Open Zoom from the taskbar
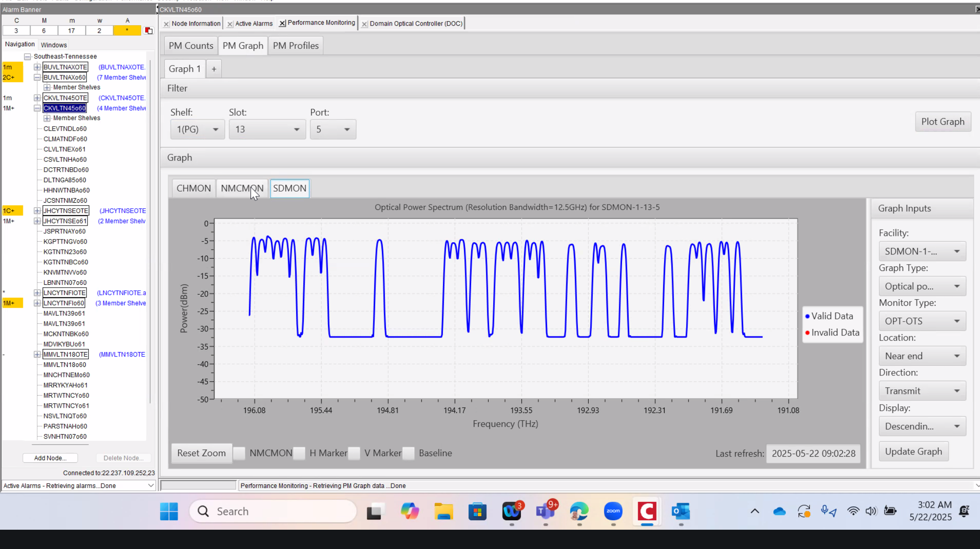Viewport: 980px width, 549px height. point(613,511)
